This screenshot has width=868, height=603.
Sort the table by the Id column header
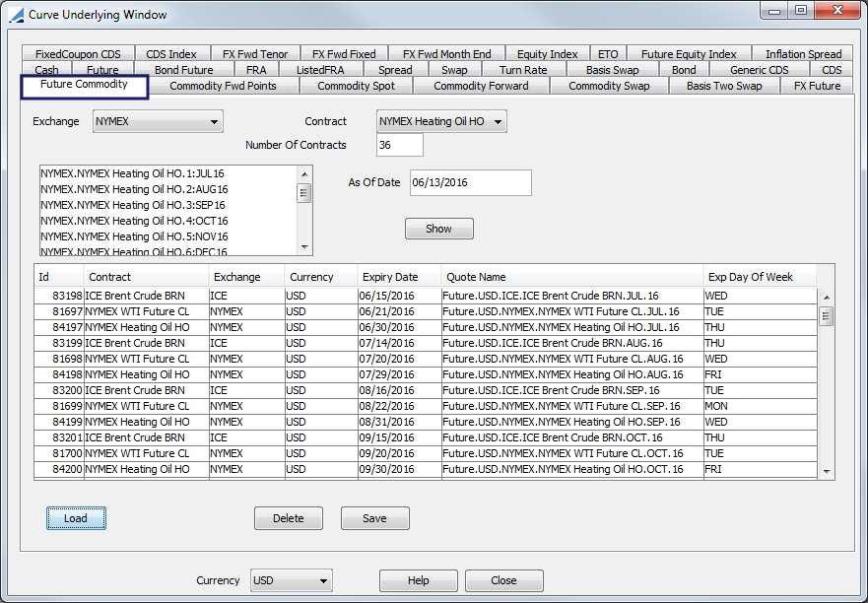click(59, 277)
